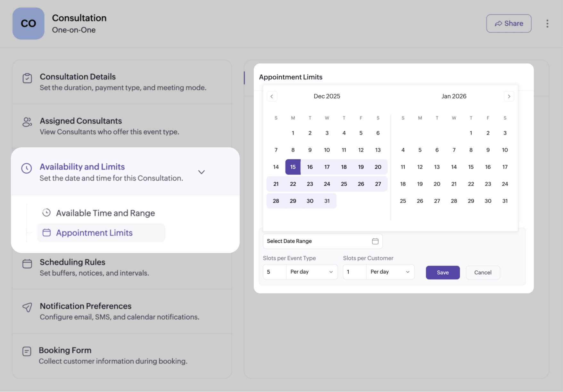Image resolution: width=563 pixels, height=392 pixels.
Task: Collapse the Availability and Limits section
Action: tap(201, 172)
